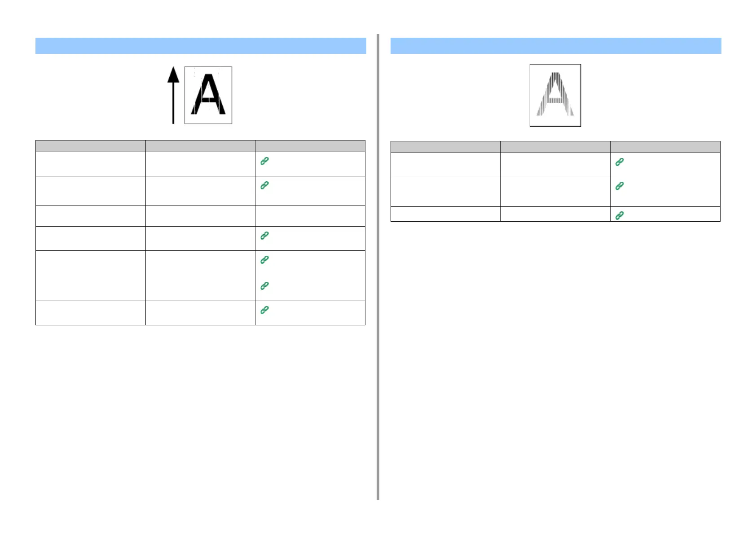Click the left page's blue section heading bar

tap(201, 46)
